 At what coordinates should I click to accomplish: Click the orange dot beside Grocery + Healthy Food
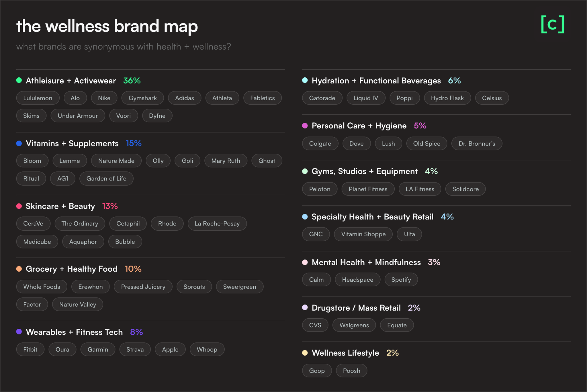click(x=19, y=269)
